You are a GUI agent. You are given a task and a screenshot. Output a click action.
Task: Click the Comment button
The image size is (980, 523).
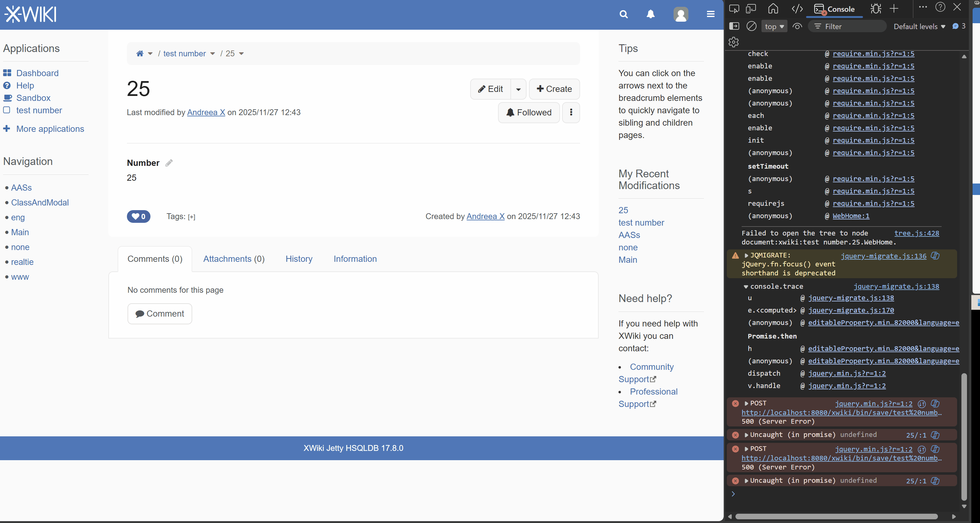(160, 314)
